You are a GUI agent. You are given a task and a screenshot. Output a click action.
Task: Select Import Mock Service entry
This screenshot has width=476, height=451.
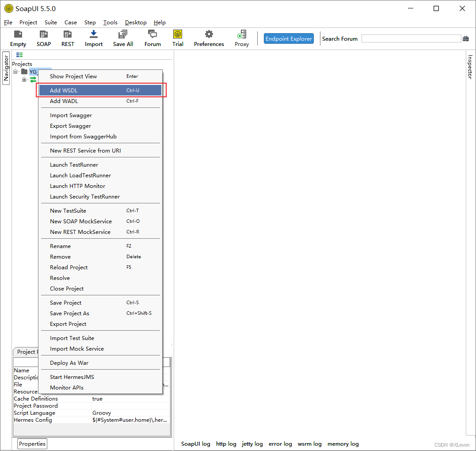coord(100,349)
